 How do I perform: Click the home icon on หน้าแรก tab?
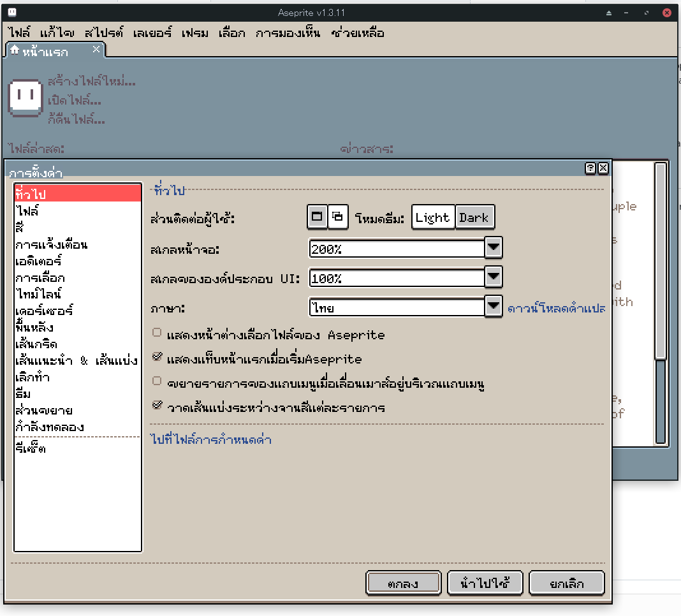[15, 50]
